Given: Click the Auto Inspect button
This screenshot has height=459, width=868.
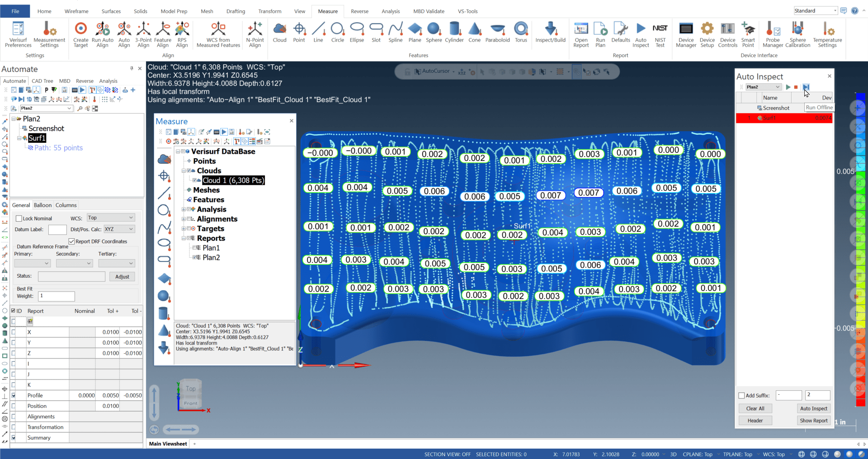Looking at the screenshot, I should [x=814, y=408].
